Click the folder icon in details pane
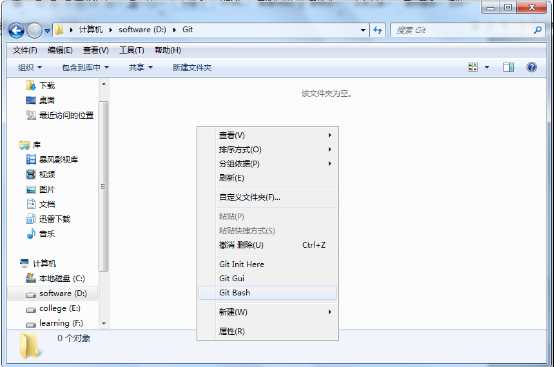 point(30,347)
